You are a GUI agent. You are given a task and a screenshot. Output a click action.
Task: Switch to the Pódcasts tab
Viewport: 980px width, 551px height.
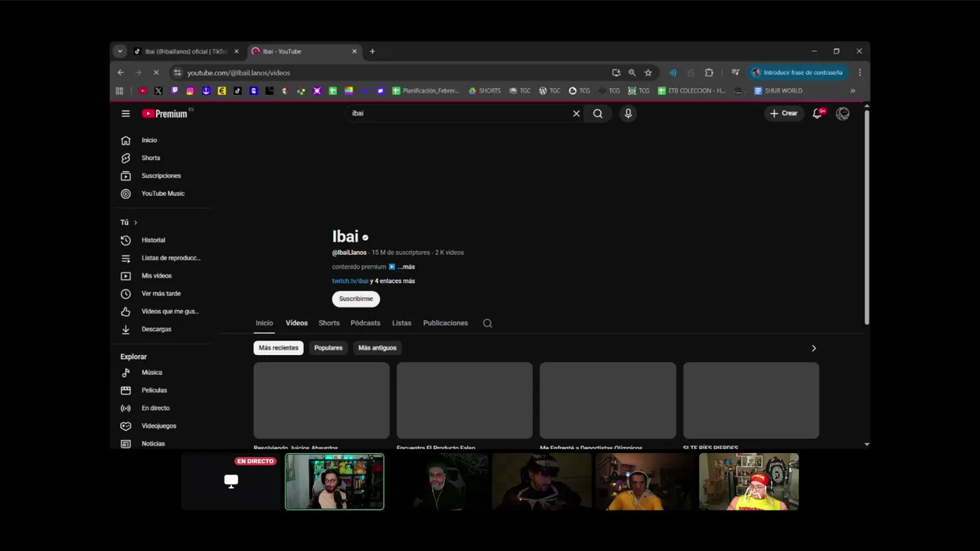365,323
